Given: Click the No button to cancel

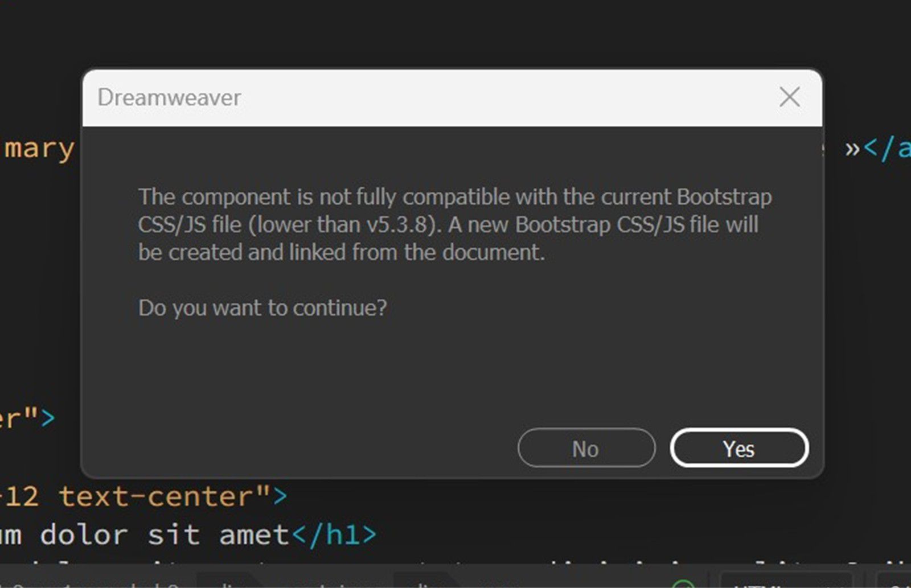Looking at the screenshot, I should pyautogui.click(x=586, y=448).
